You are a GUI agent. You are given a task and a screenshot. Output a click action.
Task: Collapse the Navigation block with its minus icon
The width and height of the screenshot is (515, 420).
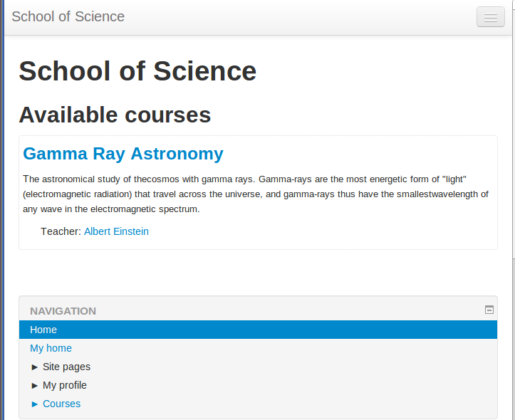click(489, 310)
